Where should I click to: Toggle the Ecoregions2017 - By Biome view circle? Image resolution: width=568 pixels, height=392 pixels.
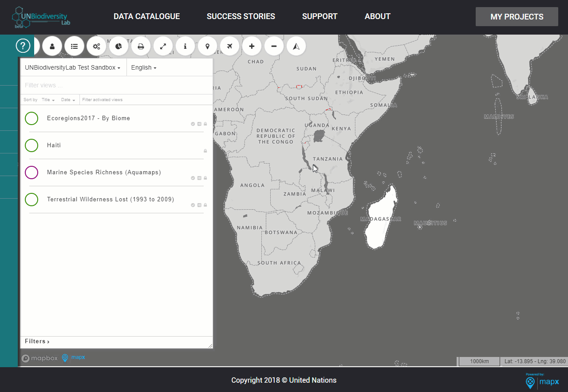[x=32, y=118]
